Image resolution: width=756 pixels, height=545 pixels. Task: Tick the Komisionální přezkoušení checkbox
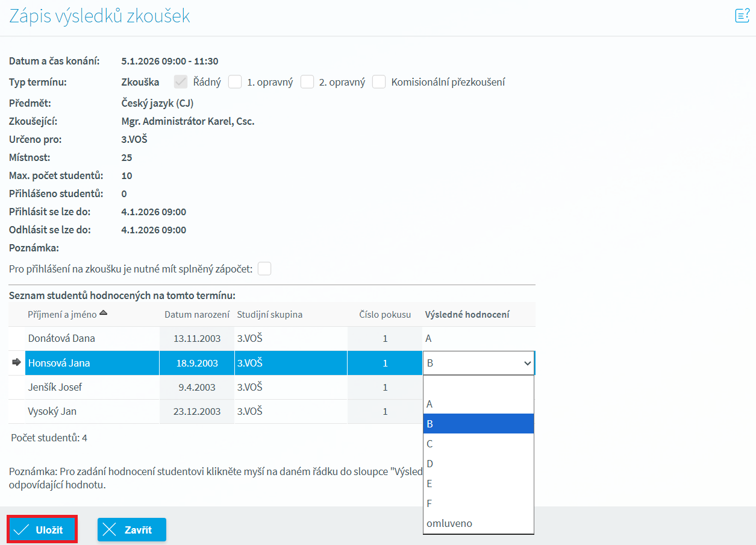tap(379, 82)
